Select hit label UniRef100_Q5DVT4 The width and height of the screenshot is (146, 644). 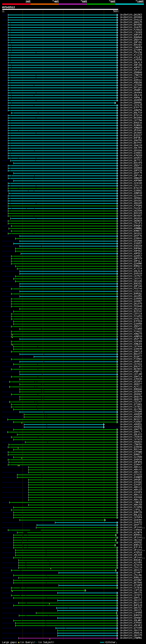click(131, 40)
